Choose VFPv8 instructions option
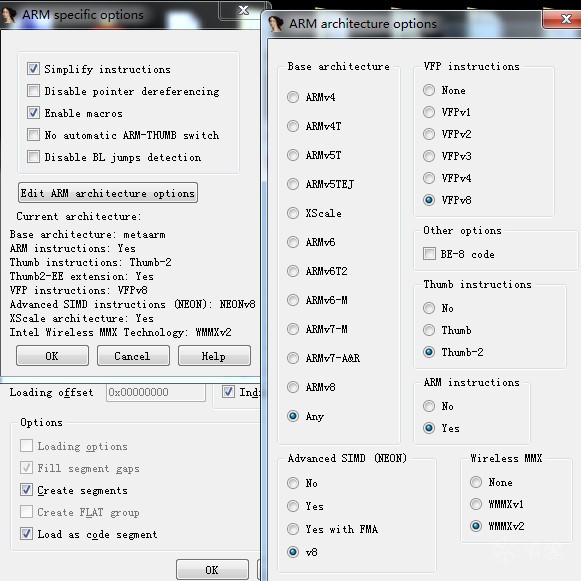The width and height of the screenshot is (581, 581). point(429,200)
